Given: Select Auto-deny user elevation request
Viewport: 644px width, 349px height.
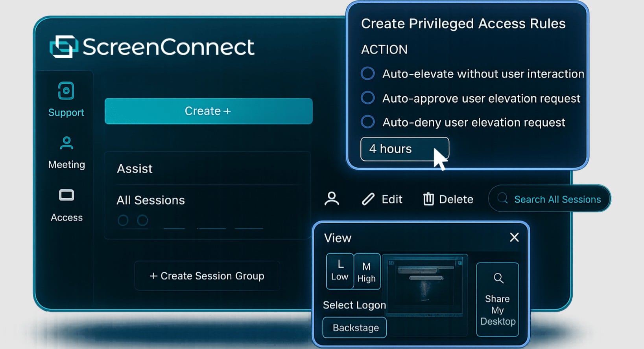Looking at the screenshot, I should (x=368, y=122).
